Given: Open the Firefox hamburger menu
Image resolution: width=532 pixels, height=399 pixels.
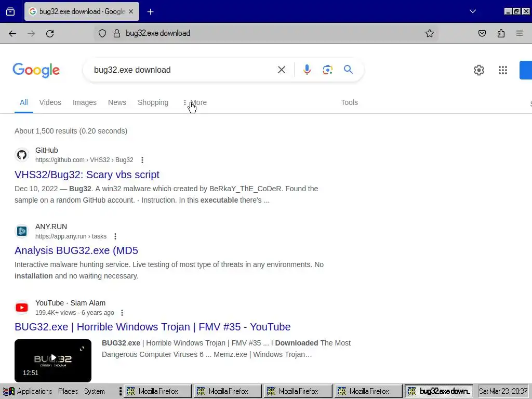Looking at the screenshot, I should coord(520,33).
